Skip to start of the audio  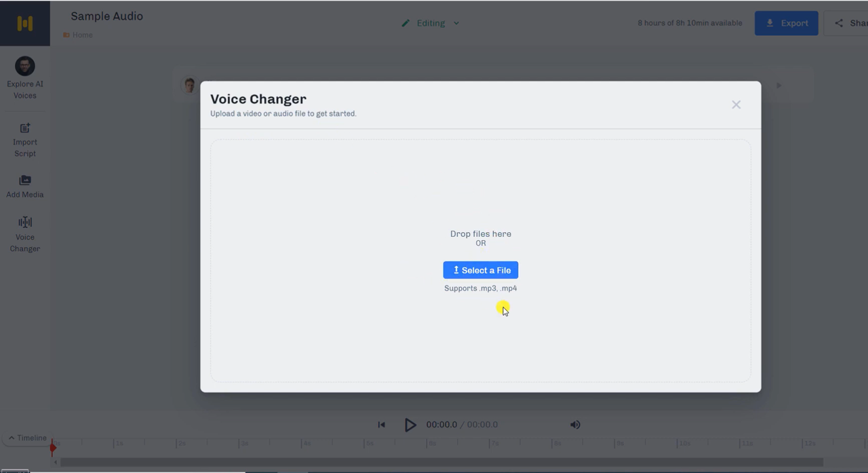[381, 425]
